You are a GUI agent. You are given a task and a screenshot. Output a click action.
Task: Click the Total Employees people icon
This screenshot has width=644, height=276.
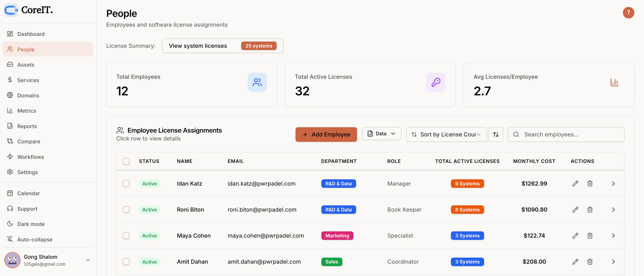257,82
